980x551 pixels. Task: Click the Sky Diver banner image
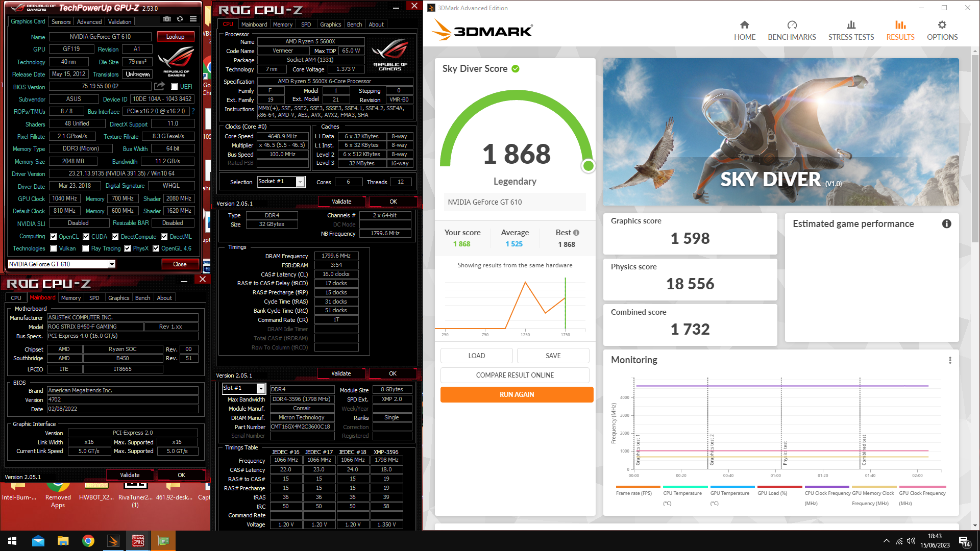pyautogui.click(x=781, y=132)
